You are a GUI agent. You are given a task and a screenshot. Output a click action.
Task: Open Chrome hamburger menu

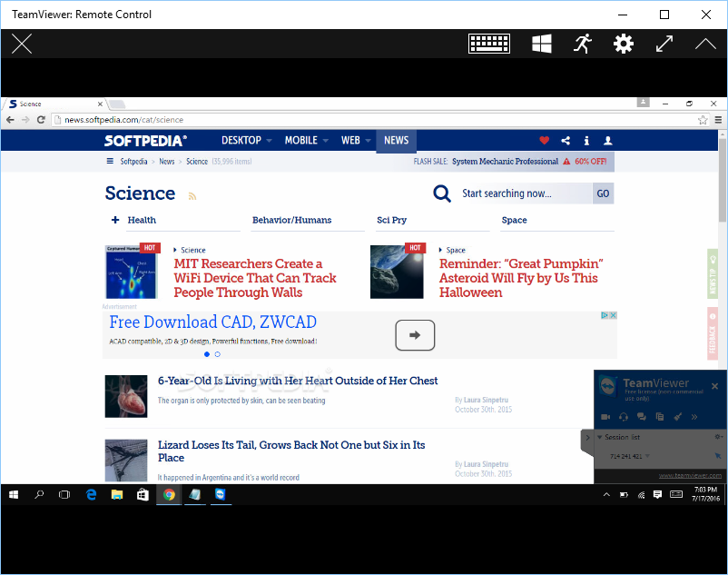click(x=718, y=120)
